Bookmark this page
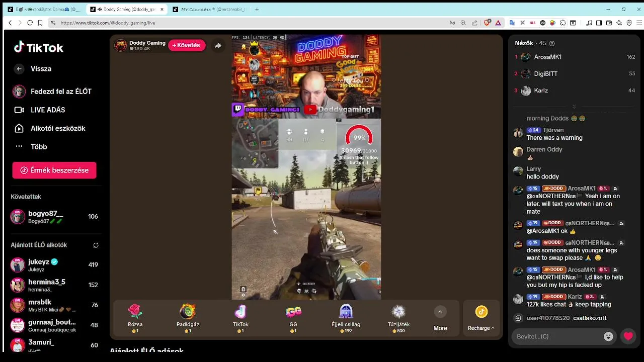 (40, 23)
